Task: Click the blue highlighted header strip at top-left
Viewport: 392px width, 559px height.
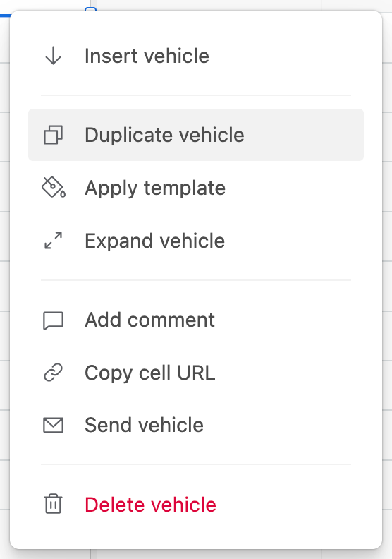Action: (6, 16)
